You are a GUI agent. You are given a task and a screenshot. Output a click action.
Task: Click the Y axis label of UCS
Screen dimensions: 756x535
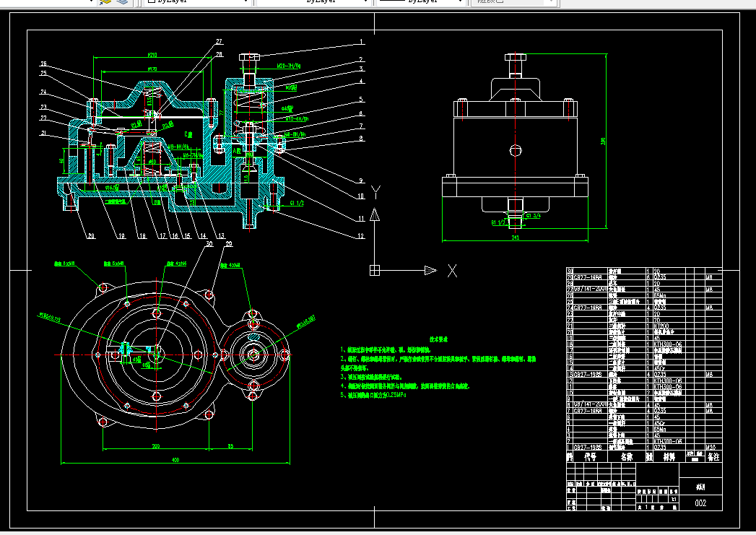point(376,192)
